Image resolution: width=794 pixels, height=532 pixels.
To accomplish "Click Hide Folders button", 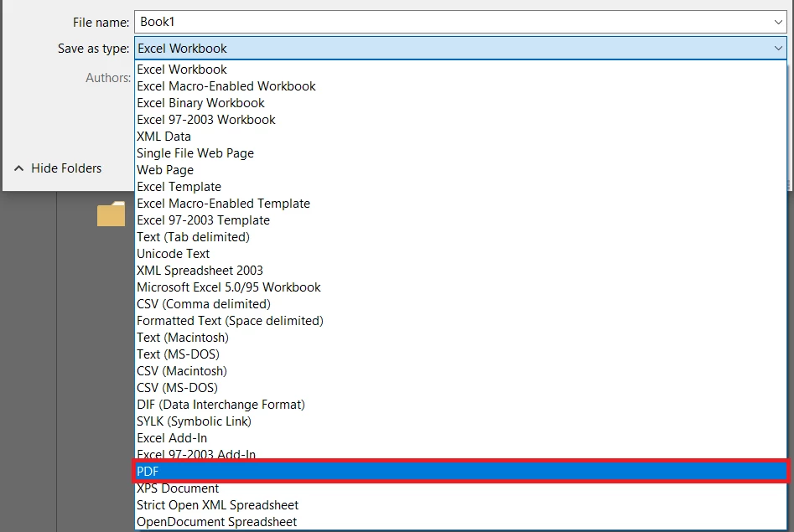I will [x=58, y=168].
